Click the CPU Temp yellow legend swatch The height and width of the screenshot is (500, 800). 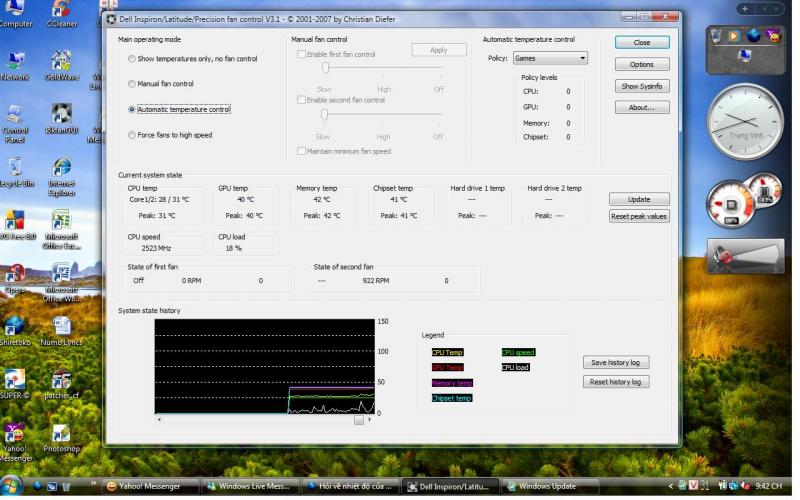click(447, 352)
